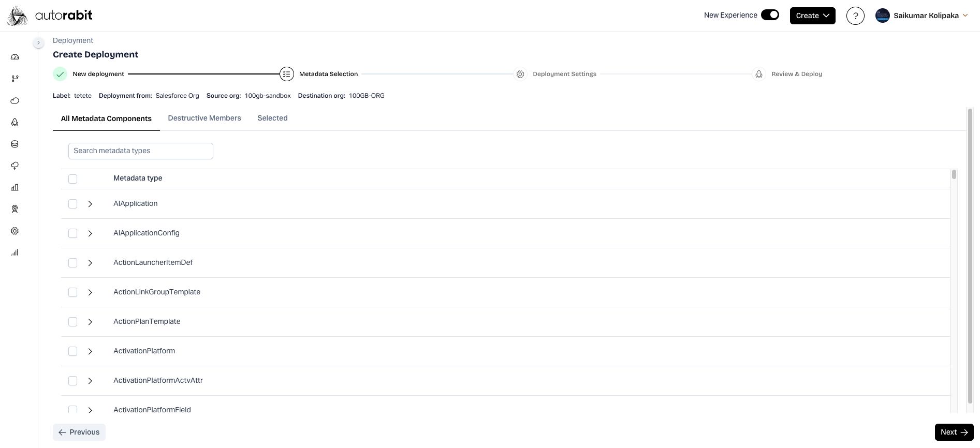Switch to the Destructive Members tab
This screenshot has width=980, height=448.
[x=204, y=118]
